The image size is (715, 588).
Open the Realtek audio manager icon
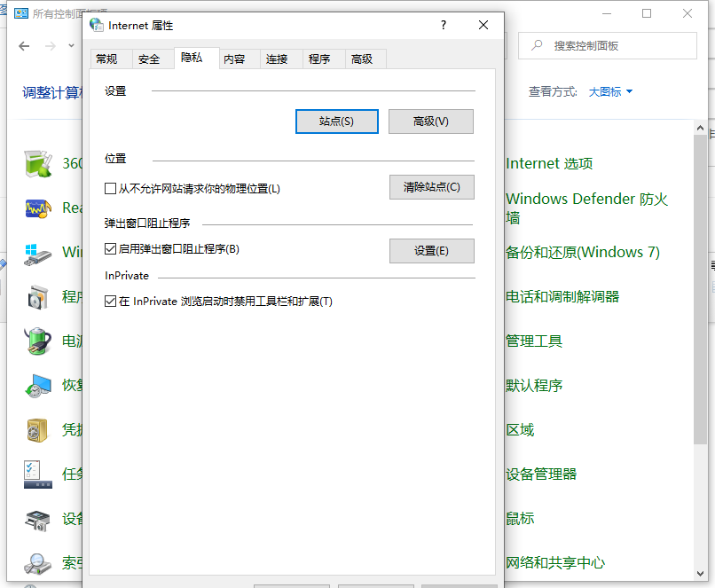pos(37,208)
